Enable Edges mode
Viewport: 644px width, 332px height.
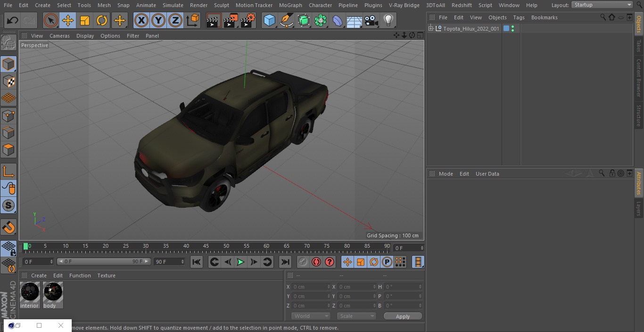coord(8,132)
